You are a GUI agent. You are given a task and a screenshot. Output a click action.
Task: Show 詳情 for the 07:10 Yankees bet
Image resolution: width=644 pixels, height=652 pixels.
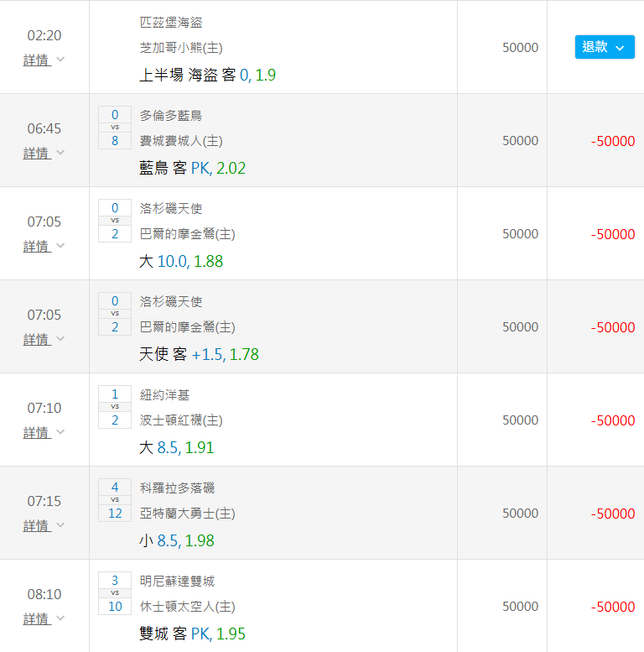[44, 433]
